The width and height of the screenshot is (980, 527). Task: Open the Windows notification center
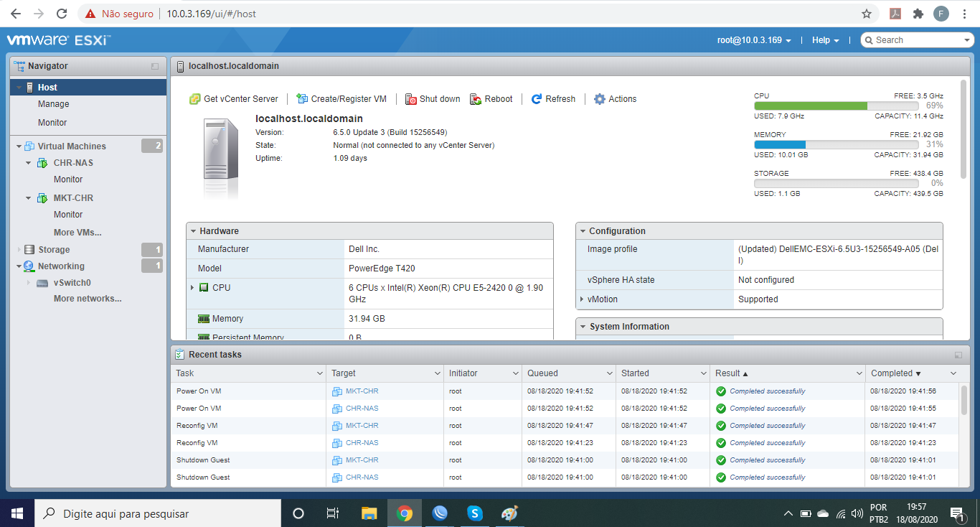[x=957, y=513]
